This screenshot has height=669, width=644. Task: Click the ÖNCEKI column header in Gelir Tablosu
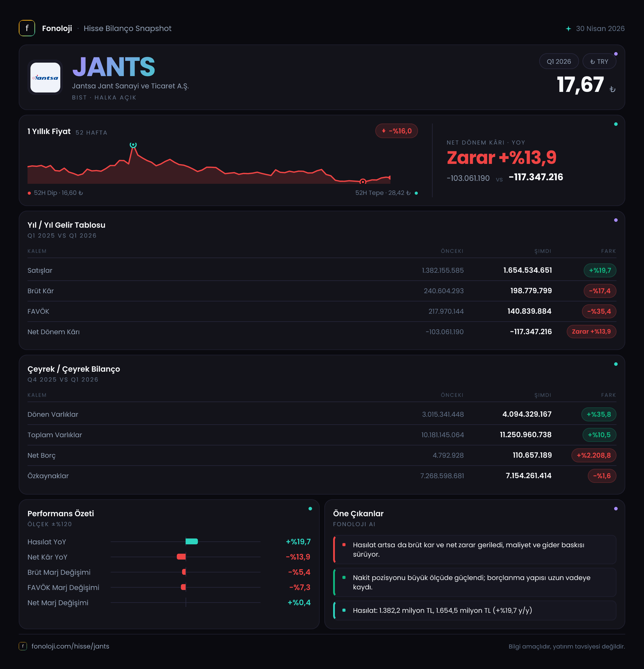pos(452,251)
